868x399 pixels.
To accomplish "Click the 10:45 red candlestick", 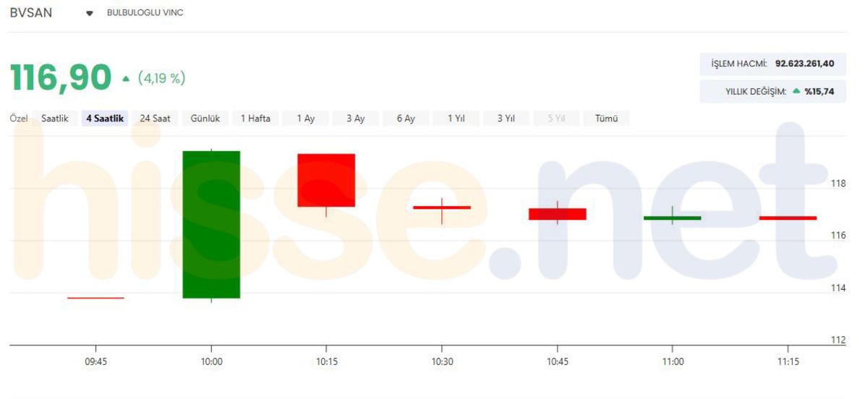I will (557, 214).
